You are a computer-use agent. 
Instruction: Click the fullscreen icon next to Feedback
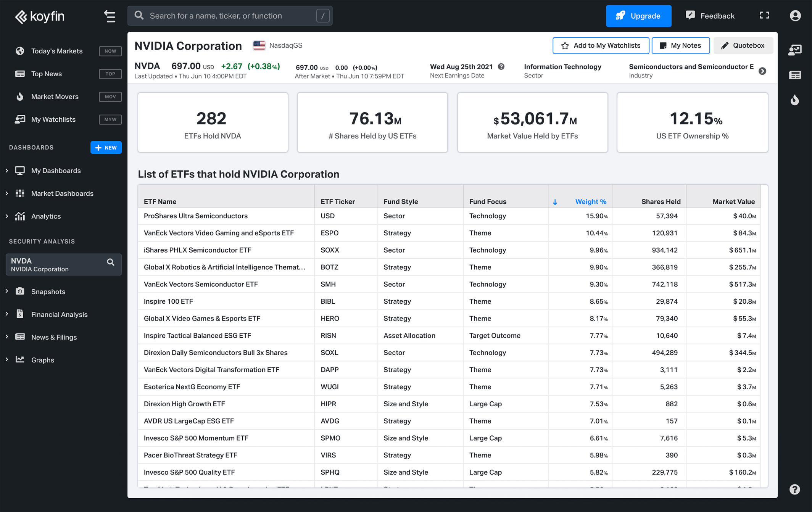tap(764, 15)
